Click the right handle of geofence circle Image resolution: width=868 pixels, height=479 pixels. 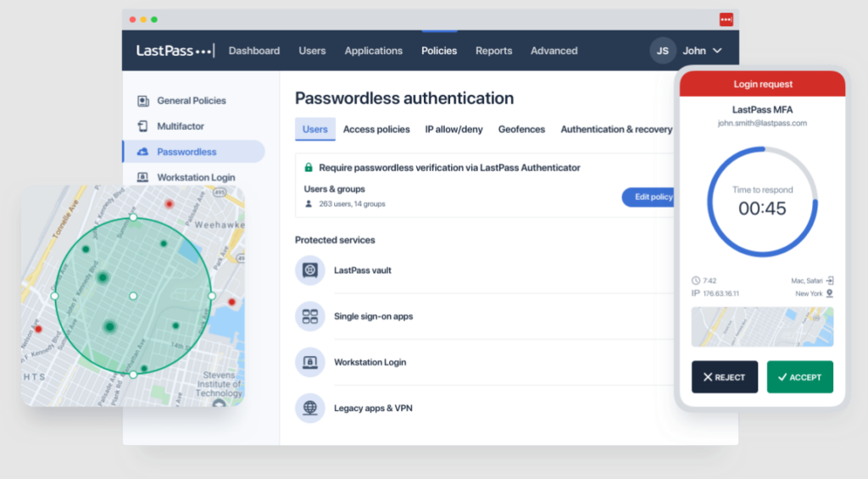pos(212,296)
